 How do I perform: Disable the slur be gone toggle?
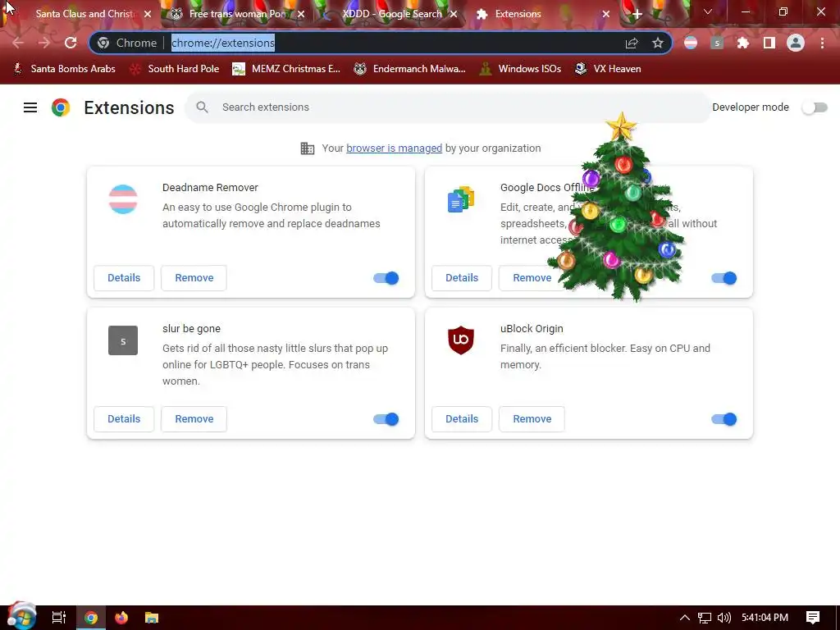(x=386, y=419)
